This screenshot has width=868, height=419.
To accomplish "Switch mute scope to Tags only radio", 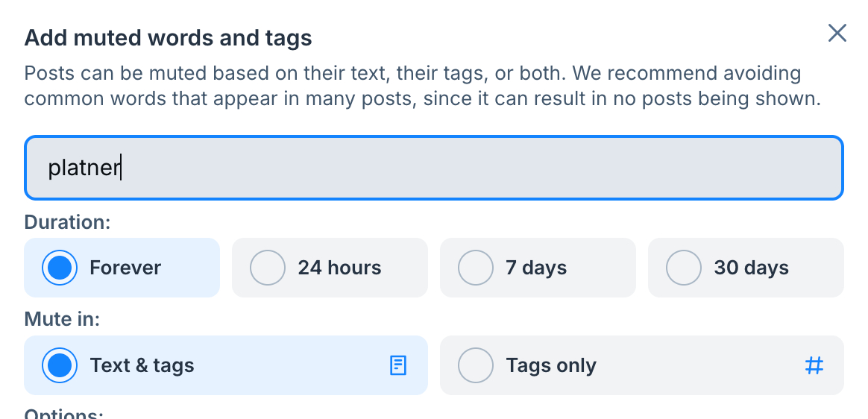I will [x=475, y=365].
